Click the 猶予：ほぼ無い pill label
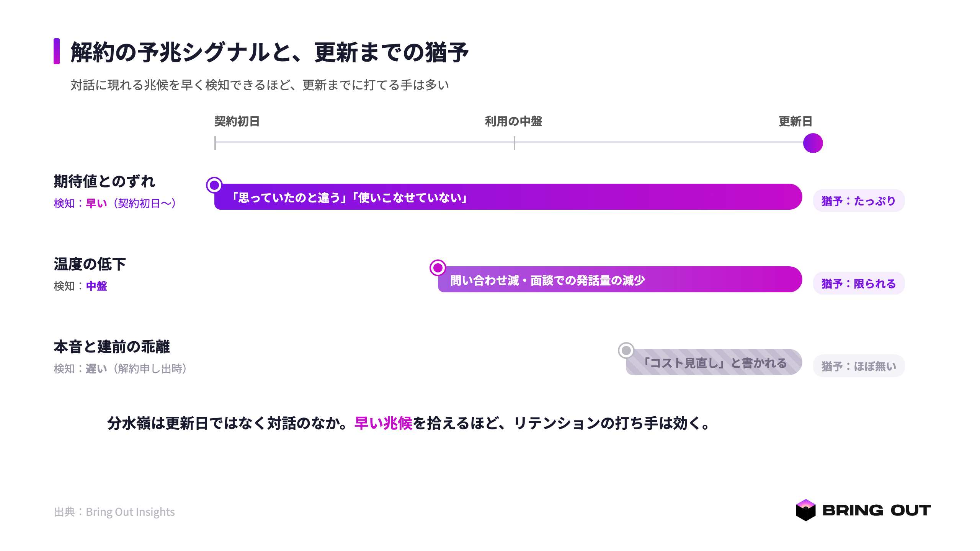 pyautogui.click(x=859, y=366)
